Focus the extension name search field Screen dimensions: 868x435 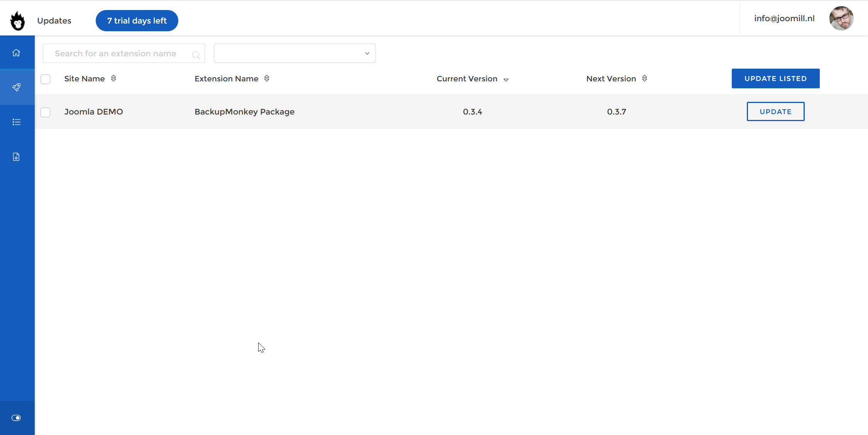pyautogui.click(x=116, y=54)
